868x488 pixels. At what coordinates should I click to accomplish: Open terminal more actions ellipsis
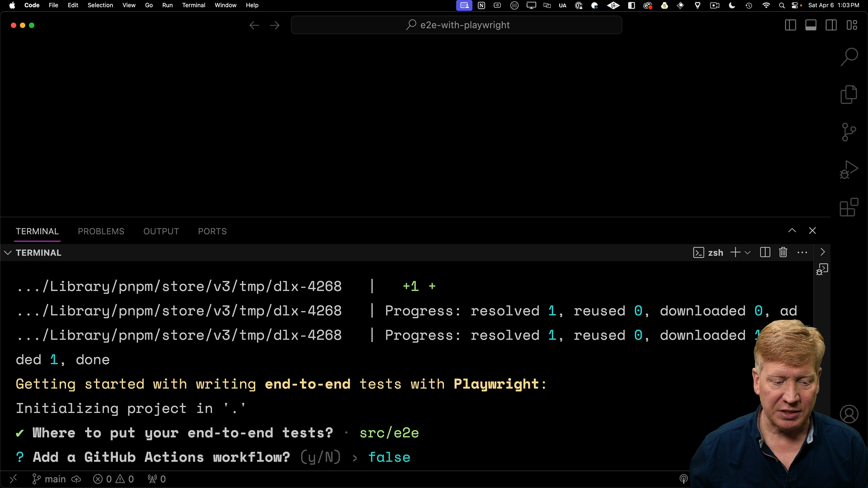point(802,252)
